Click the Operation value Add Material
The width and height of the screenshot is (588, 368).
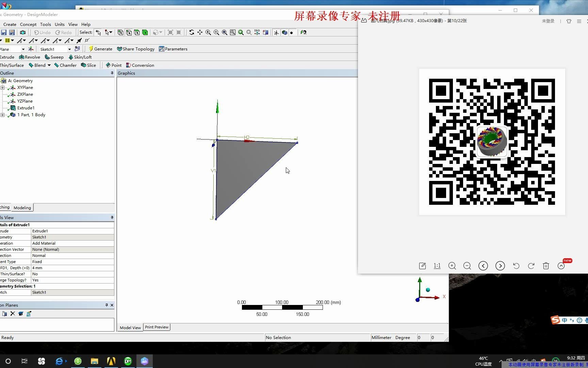coord(72,243)
